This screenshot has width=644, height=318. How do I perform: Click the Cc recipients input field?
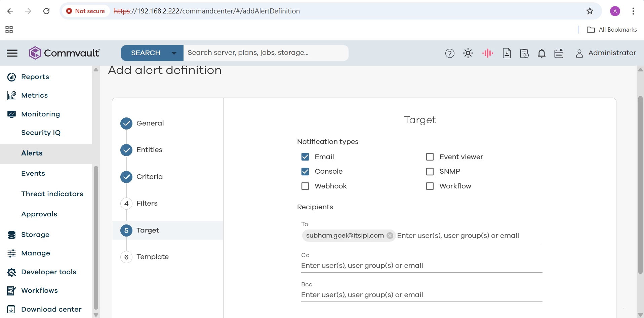[x=421, y=266]
